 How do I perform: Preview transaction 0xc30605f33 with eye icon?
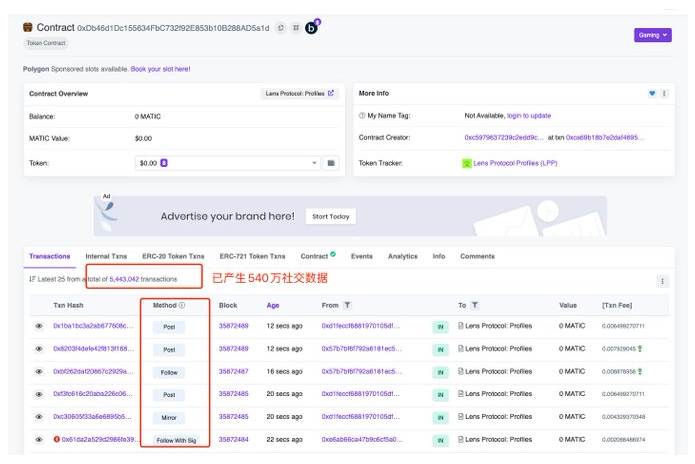click(39, 417)
